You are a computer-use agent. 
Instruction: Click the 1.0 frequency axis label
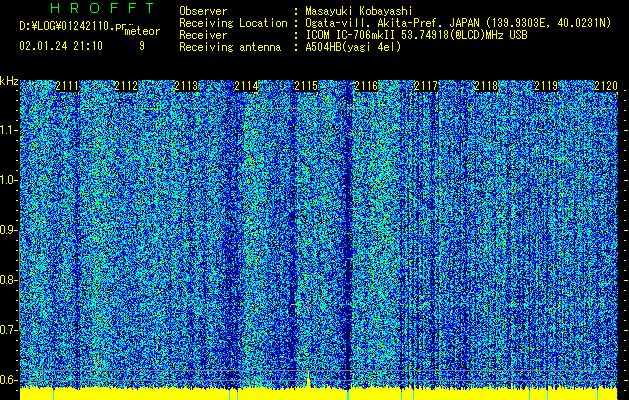[9, 180]
